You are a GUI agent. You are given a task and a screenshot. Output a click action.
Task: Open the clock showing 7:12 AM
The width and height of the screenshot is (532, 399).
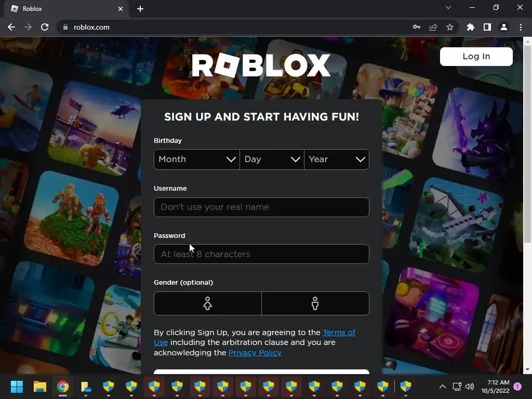pos(495,387)
